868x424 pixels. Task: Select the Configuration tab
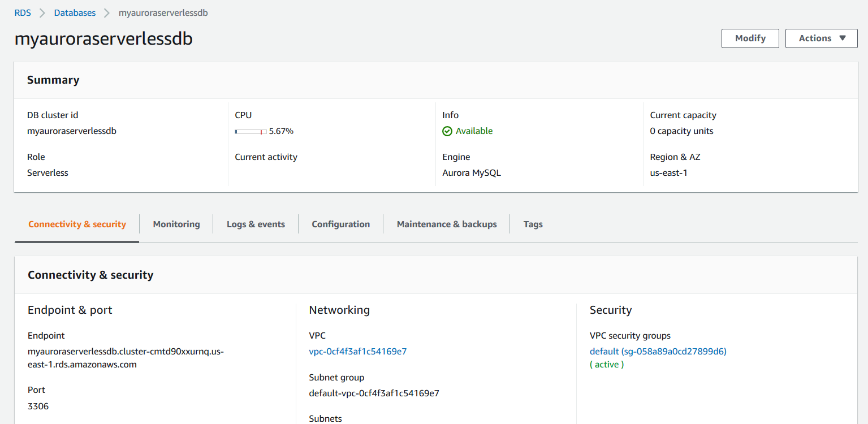(341, 224)
